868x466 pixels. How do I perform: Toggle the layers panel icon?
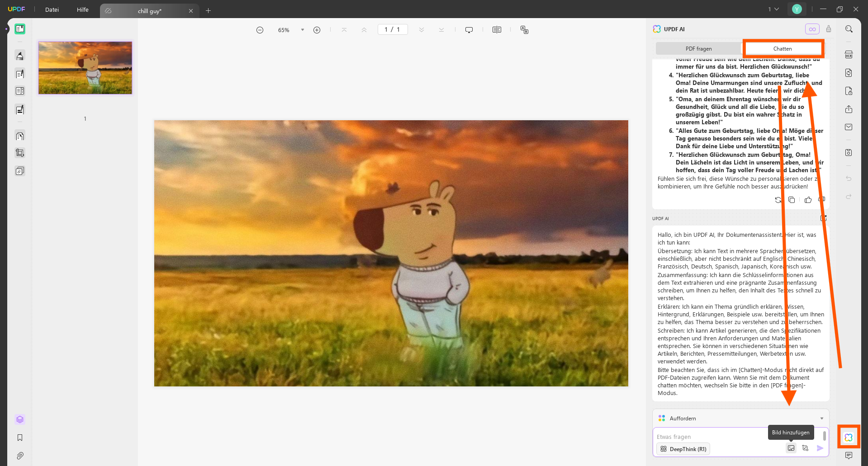[x=20, y=419]
